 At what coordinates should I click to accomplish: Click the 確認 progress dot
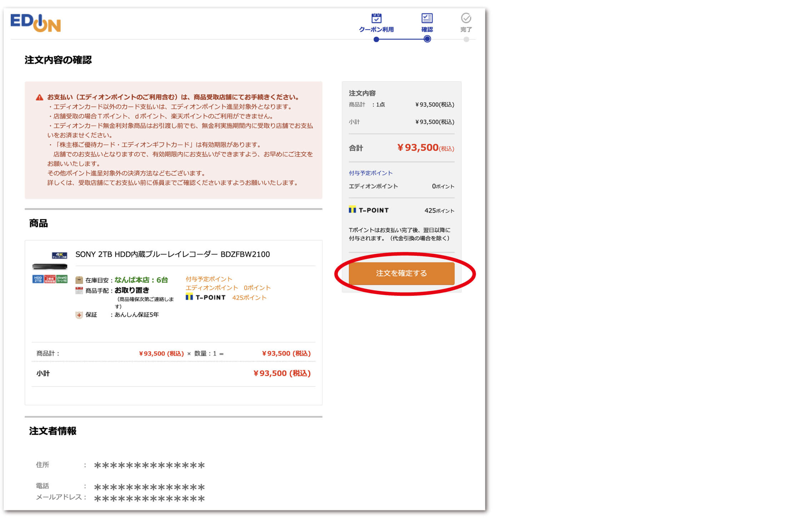click(427, 39)
